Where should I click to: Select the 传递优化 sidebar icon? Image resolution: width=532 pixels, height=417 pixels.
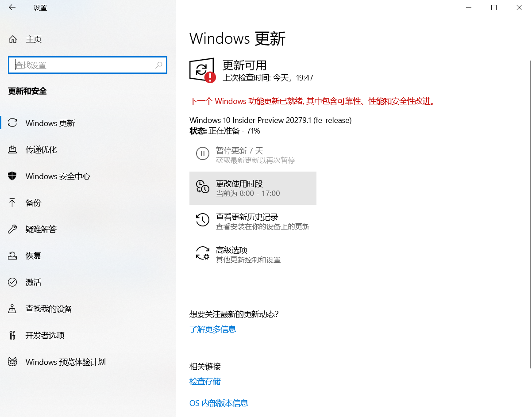[x=12, y=149]
